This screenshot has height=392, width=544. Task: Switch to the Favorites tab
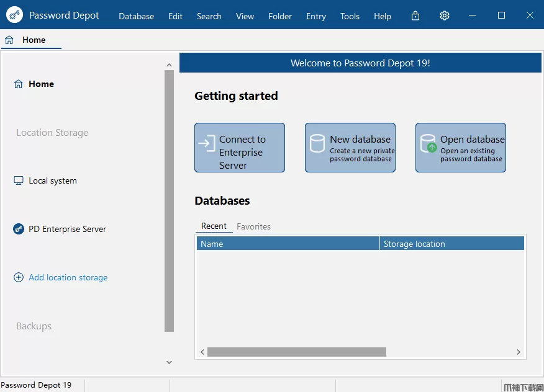pos(253,226)
